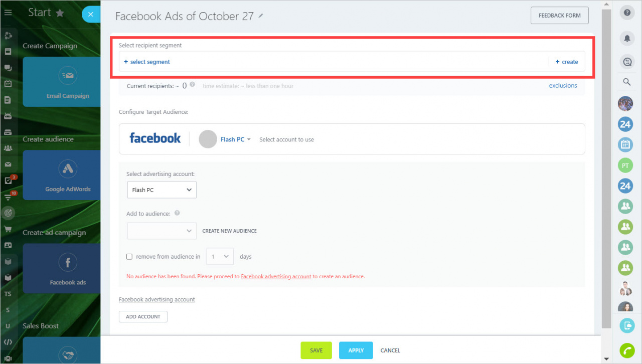The image size is (642, 364).
Task: Open the underlined Facebook advertising account link
Action: coord(156,299)
